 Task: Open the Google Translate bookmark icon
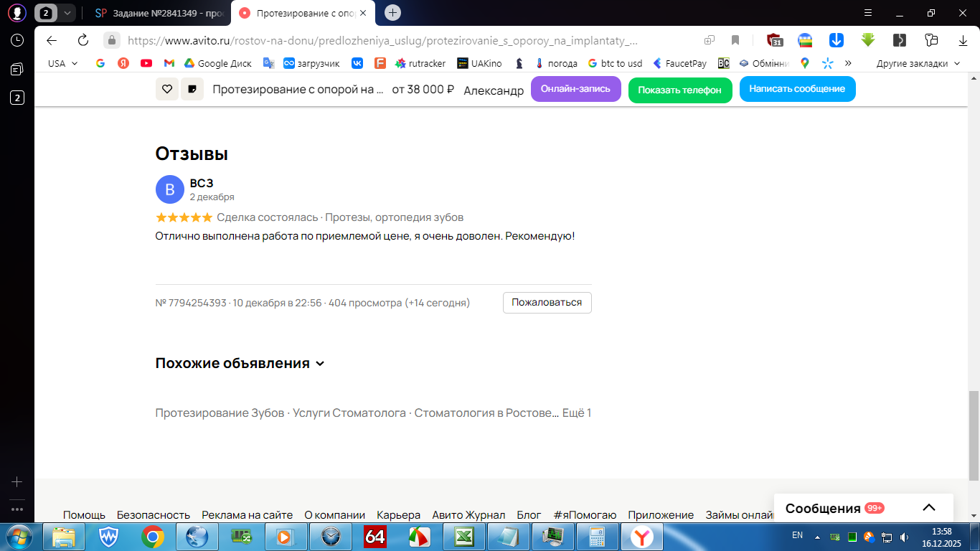[269, 63]
